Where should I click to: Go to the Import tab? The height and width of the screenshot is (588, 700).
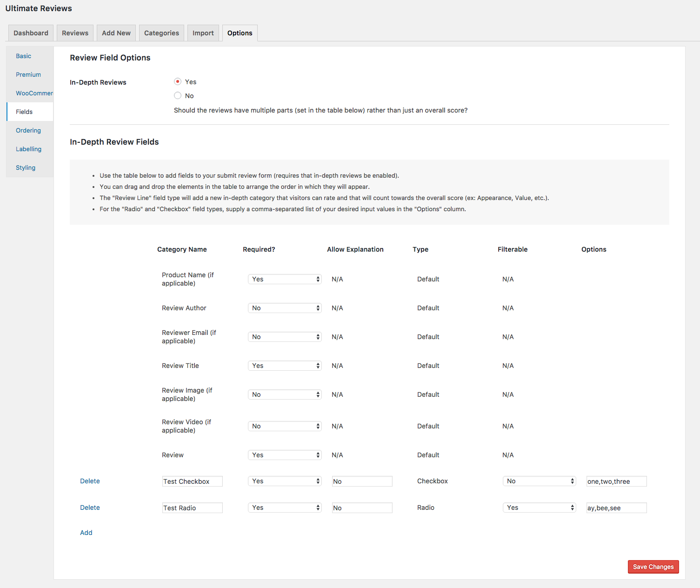coord(203,33)
